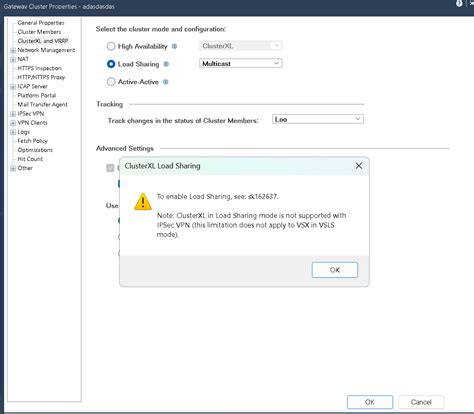474x414 pixels.
Task: Click the sk162637 reference text
Action: (262, 196)
